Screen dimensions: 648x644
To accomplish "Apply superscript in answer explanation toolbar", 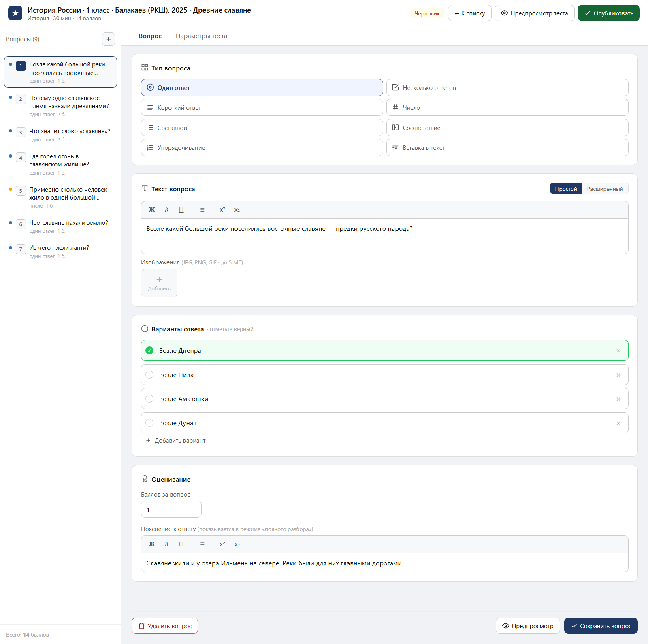I will tap(222, 544).
